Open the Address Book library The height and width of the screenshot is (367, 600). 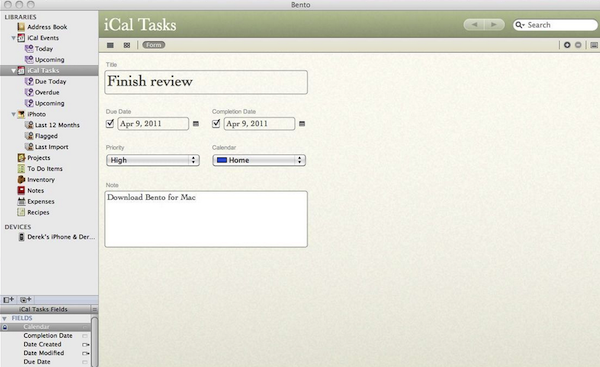(47, 27)
